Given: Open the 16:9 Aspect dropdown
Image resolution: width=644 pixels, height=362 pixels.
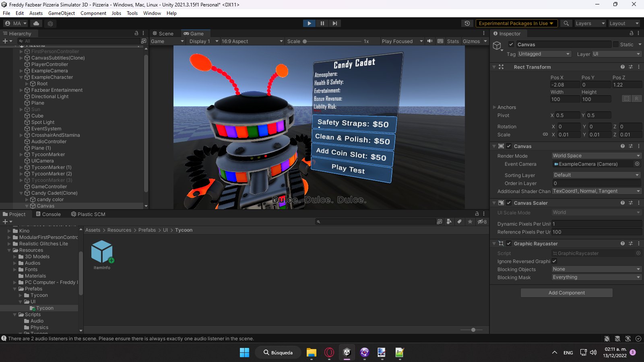Looking at the screenshot, I should pos(252,41).
